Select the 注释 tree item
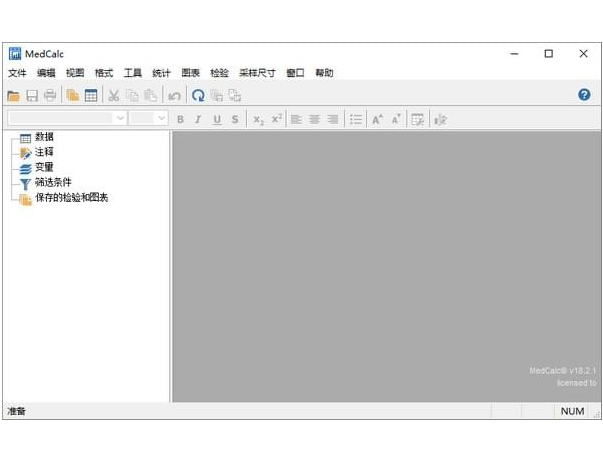The width and height of the screenshot is (603, 461). pos(44,152)
